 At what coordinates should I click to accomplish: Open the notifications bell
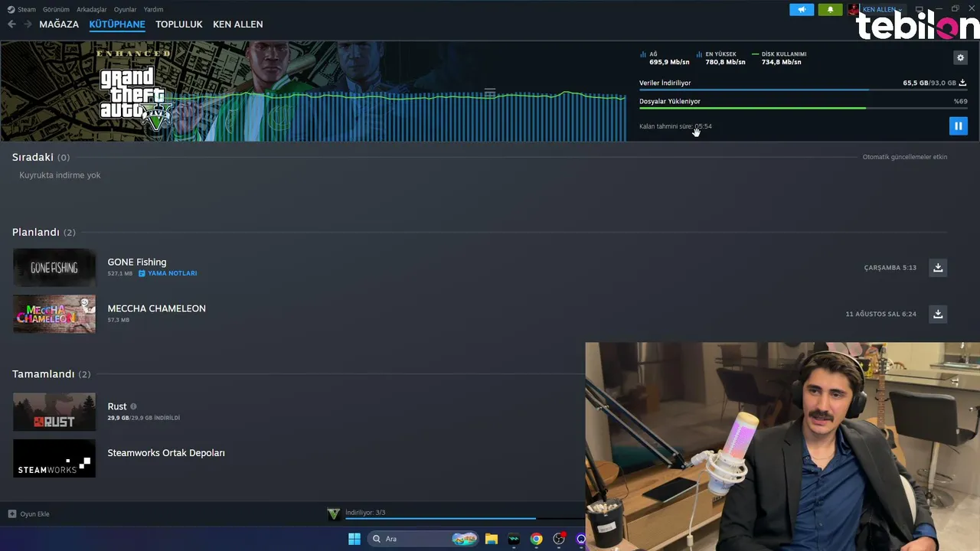click(830, 9)
